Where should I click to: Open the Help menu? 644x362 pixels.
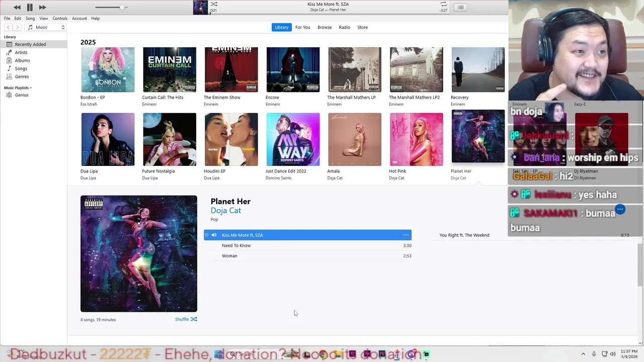click(x=95, y=18)
